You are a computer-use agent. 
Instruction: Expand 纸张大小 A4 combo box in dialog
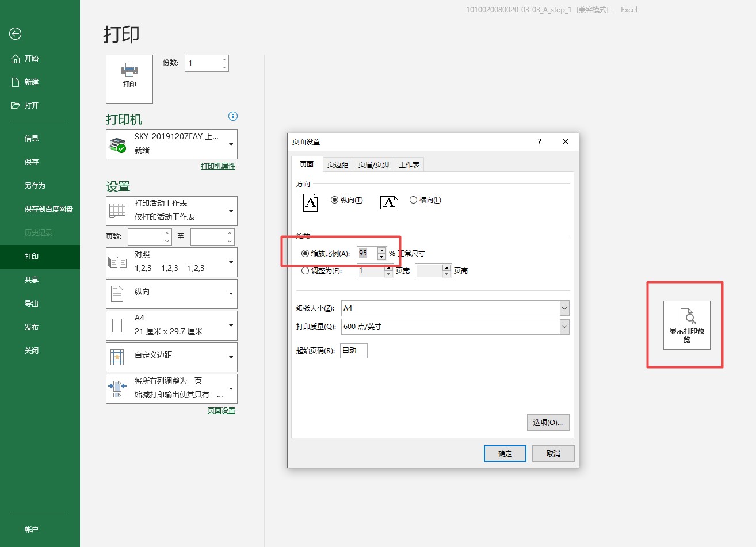point(564,308)
